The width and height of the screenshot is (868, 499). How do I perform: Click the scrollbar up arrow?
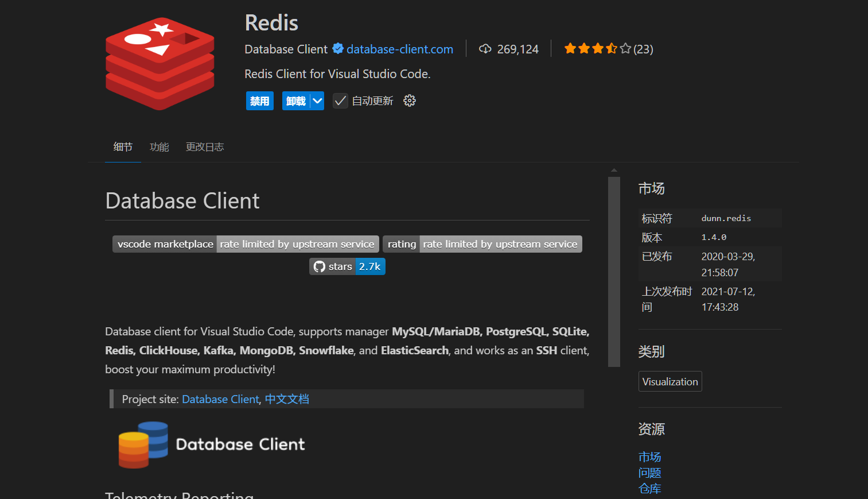coord(614,171)
